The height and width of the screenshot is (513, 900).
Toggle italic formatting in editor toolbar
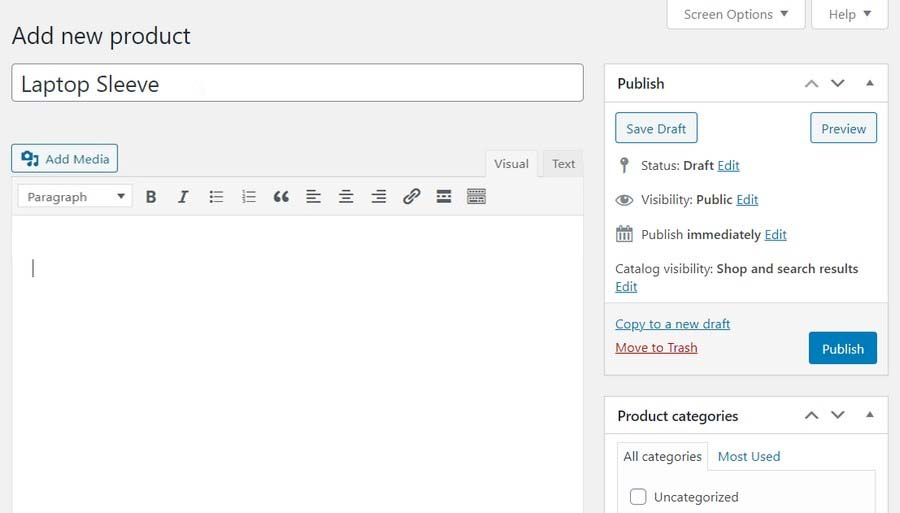183,197
